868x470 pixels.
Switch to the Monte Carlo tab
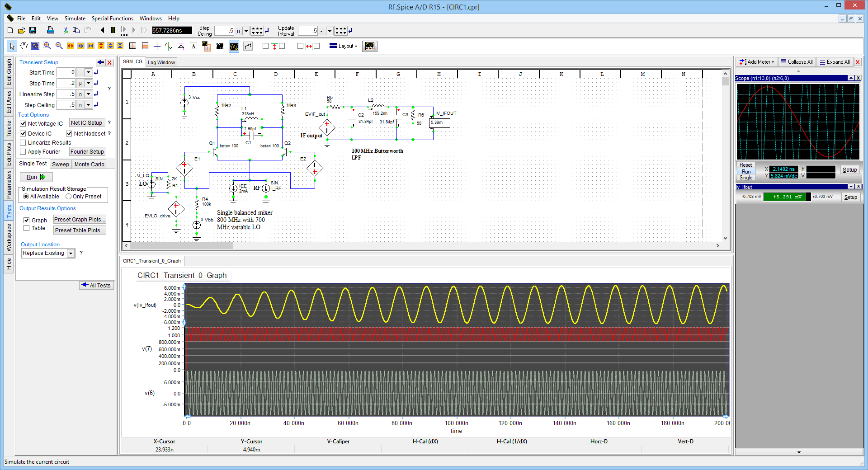pyautogui.click(x=89, y=164)
